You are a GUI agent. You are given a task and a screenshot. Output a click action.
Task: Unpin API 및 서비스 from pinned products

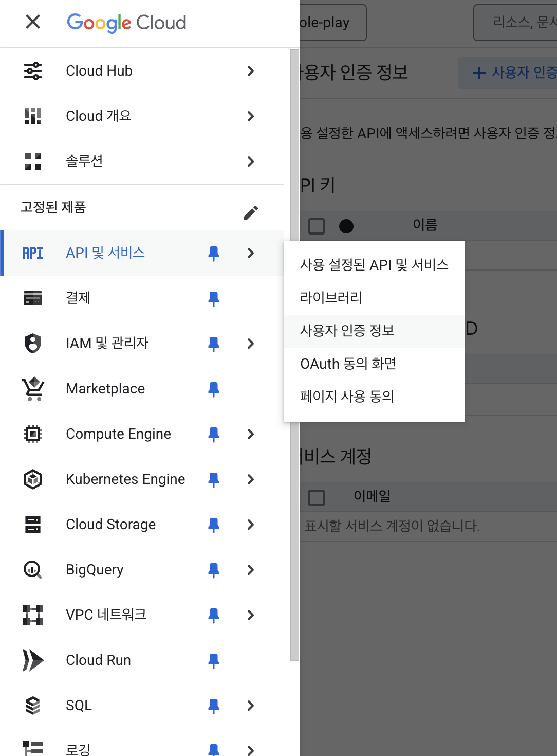tap(214, 253)
